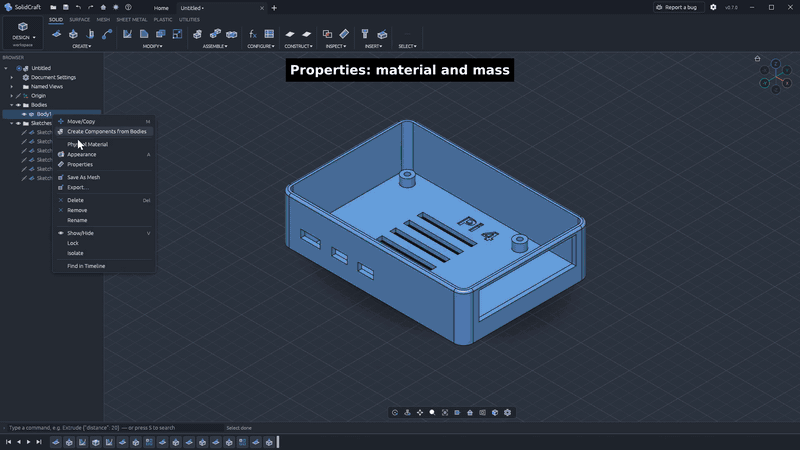Open the Parameters fx icon in Configure

coord(253,34)
